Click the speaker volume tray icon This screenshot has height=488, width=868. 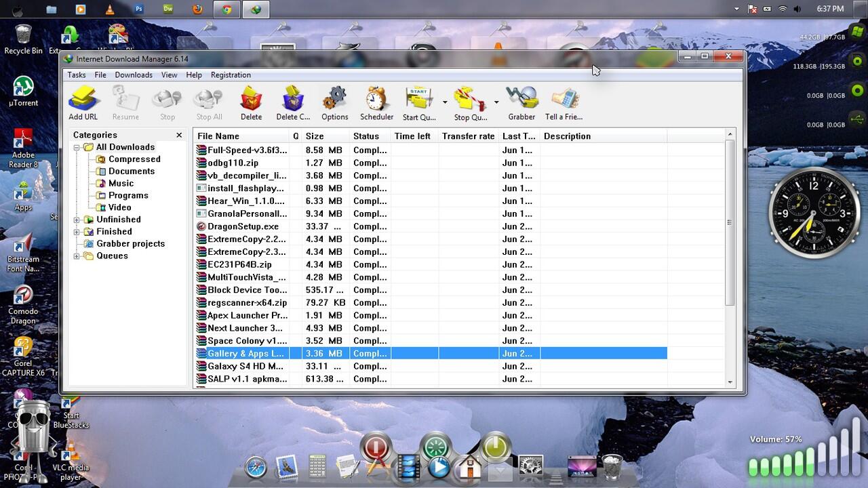point(797,9)
